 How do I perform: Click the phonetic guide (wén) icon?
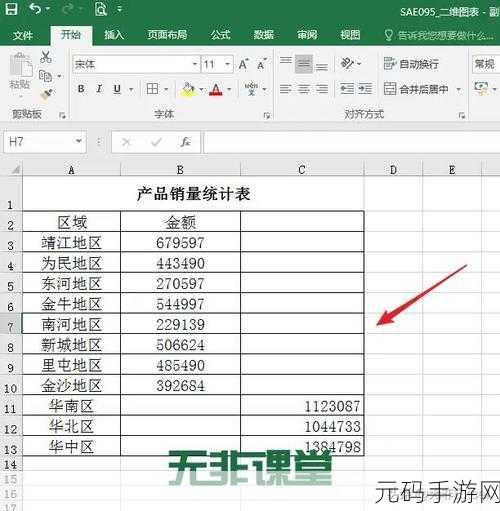click(251, 89)
